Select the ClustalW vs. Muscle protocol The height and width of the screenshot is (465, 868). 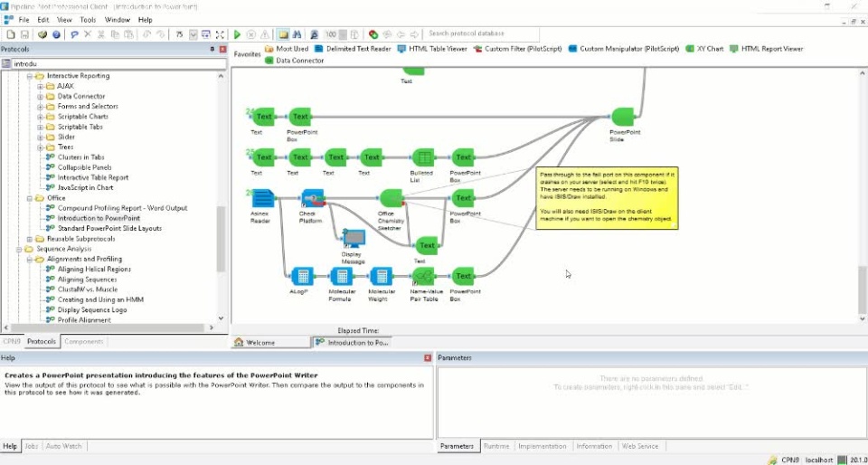pos(88,289)
